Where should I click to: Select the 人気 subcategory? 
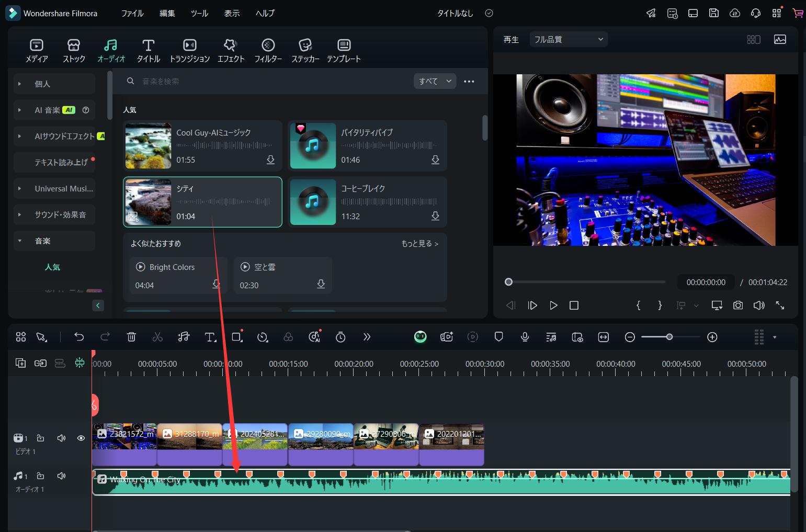coord(52,267)
